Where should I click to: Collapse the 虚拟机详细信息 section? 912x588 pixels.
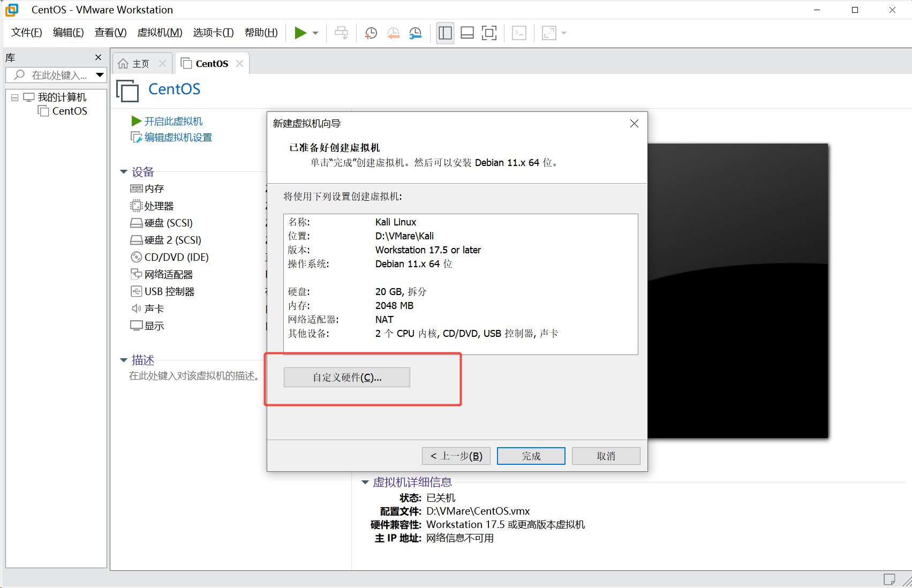pos(365,483)
